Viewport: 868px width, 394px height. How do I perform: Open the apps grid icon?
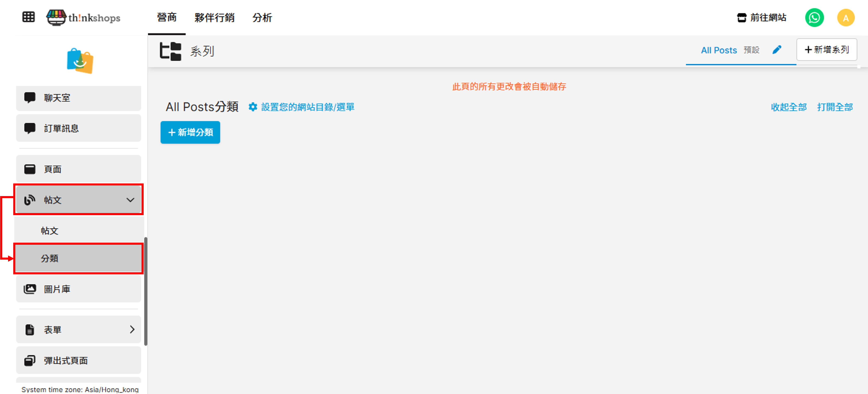(x=29, y=17)
